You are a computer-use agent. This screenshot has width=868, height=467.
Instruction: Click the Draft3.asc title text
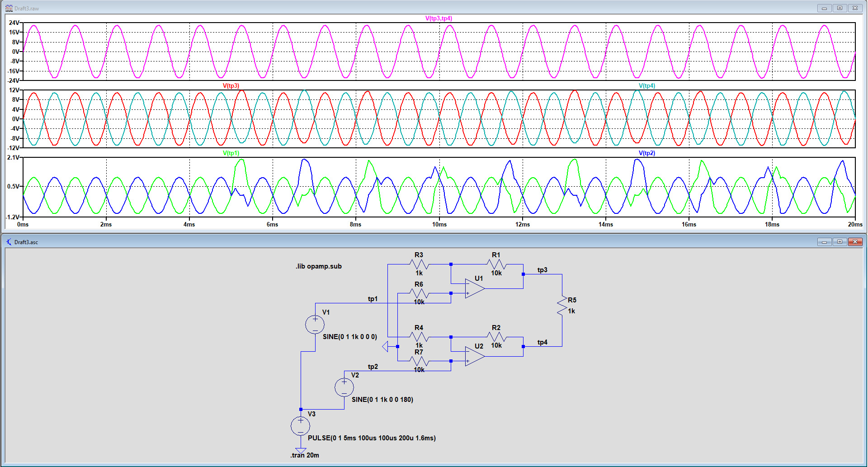pyautogui.click(x=26, y=242)
